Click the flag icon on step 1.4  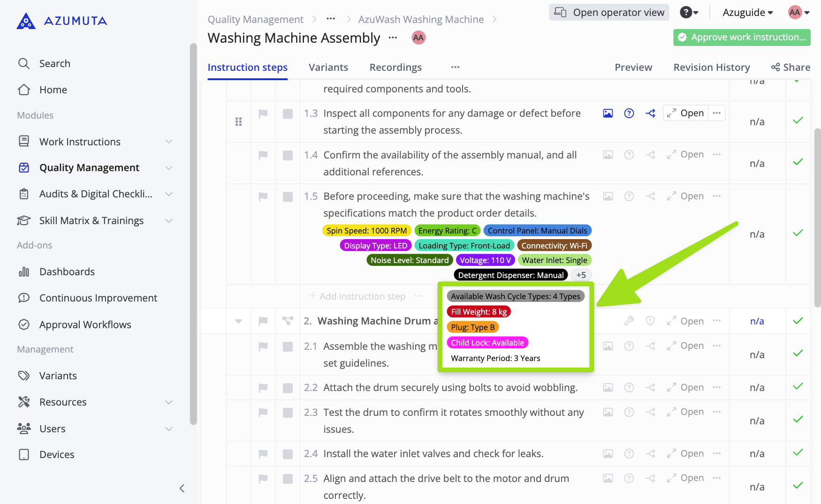coord(263,155)
